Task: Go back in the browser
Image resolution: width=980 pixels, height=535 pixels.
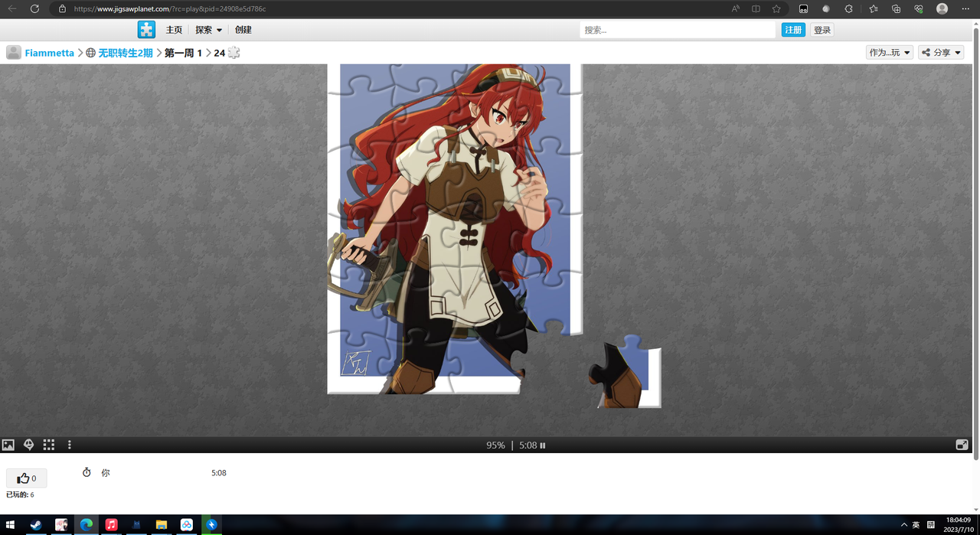Action: [12, 8]
